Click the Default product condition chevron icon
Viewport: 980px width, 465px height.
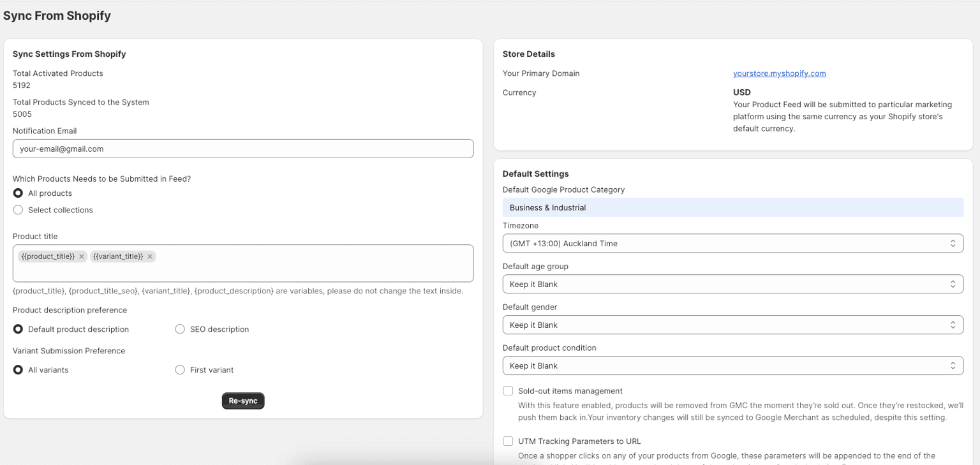pos(954,365)
